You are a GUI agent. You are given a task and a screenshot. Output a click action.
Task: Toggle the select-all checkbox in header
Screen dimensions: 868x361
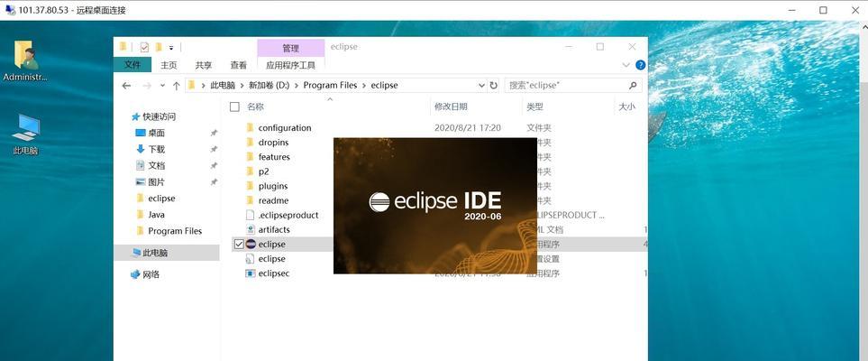pyautogui.click(x=234, y=106)
